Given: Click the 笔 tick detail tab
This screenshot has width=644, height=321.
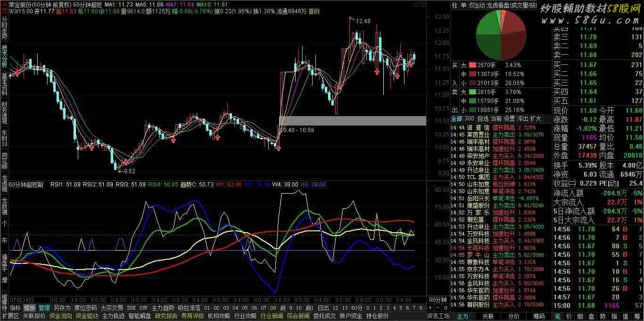Looking at the screenshot, I should click(558, 316).
